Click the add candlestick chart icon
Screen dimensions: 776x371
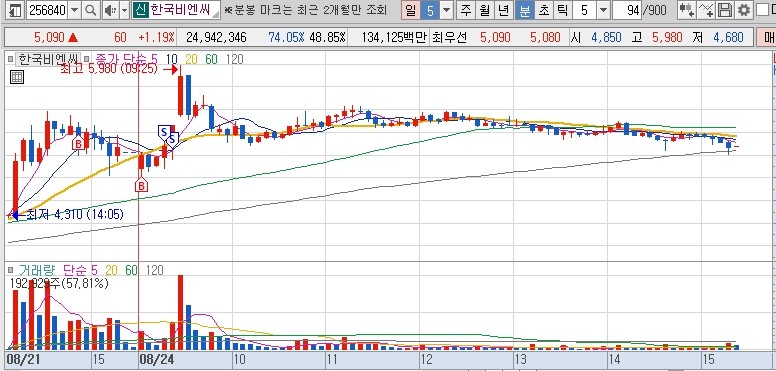686,10
